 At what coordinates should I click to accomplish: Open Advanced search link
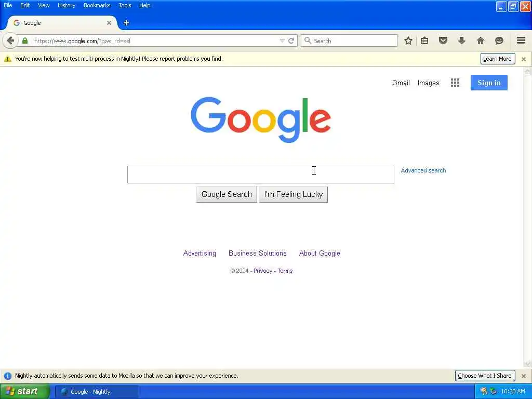(423, 170)
